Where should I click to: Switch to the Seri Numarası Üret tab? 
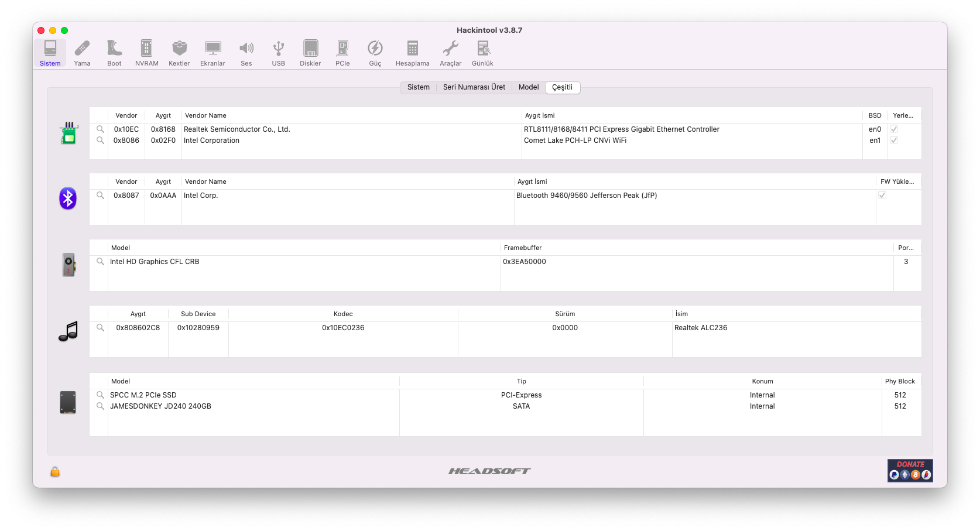click(x=474, y=87)
